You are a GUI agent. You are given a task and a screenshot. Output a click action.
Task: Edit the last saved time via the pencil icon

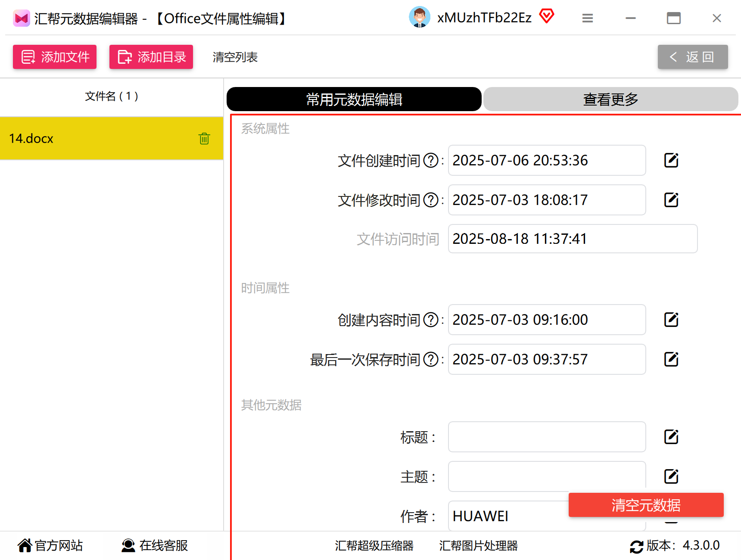coord(671,359)
